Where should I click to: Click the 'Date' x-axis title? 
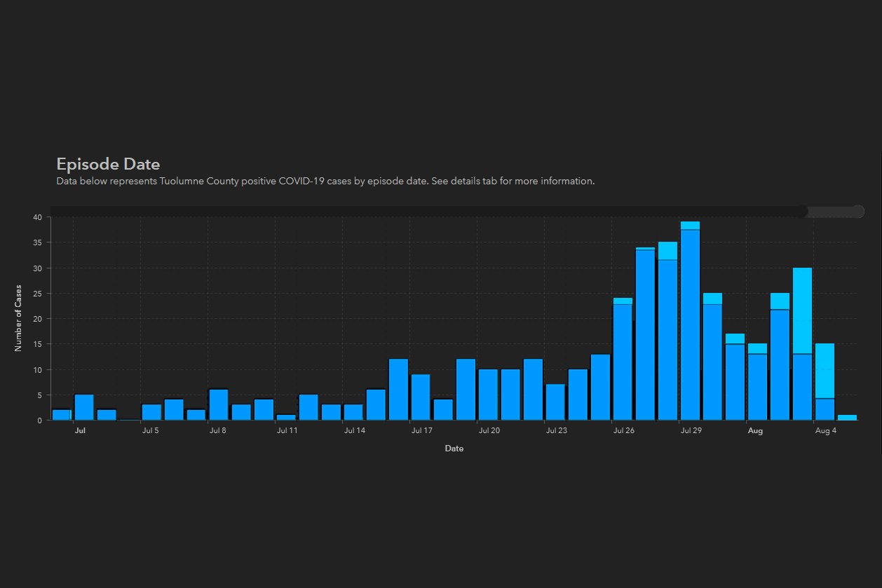[x=454, y=449]
